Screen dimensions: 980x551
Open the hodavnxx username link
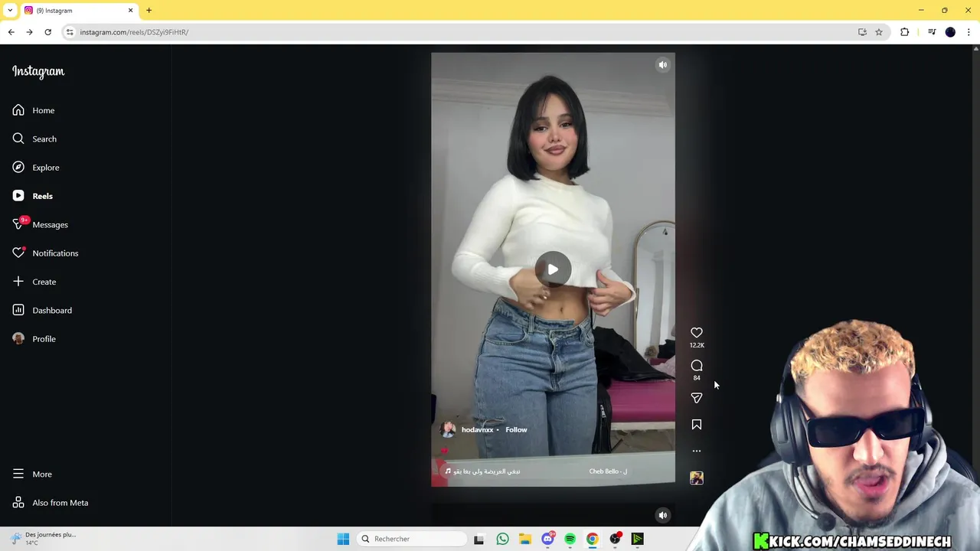click(x=477, y=429)
